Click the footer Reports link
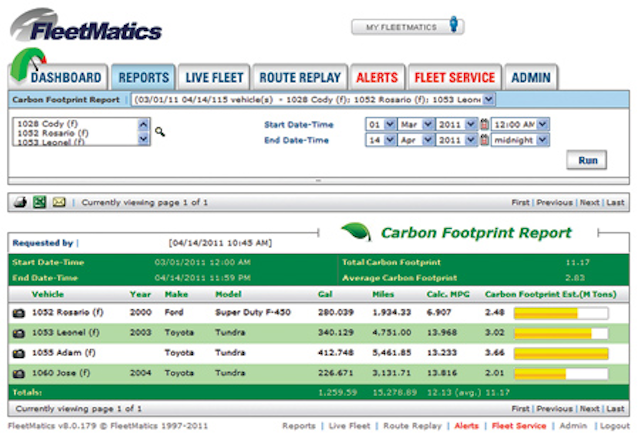The image size is (640, 434). [299, 426]
